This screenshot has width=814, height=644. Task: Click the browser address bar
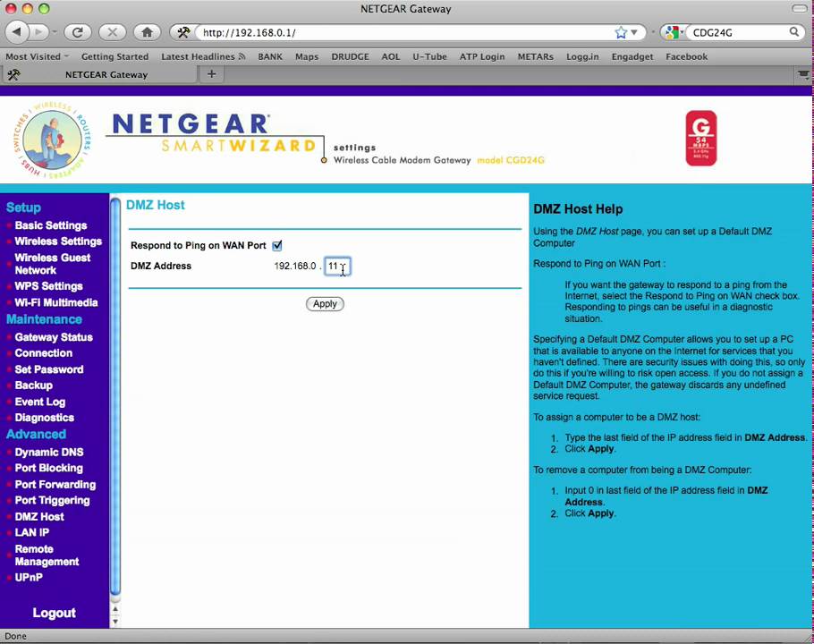point(405,32)
